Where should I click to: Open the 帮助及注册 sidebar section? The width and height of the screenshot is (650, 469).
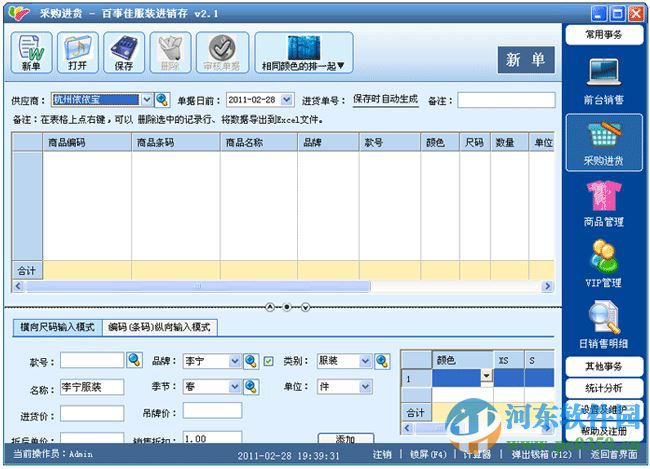[604, 431]
